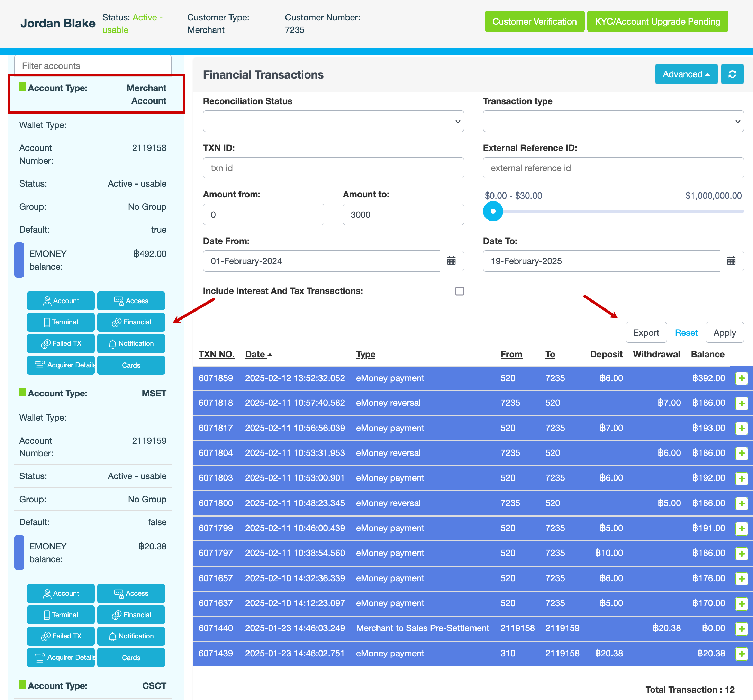Click the refresh icon beside Advanced
The width and height of the screenshot is (753, 700).
coord(732,74)
